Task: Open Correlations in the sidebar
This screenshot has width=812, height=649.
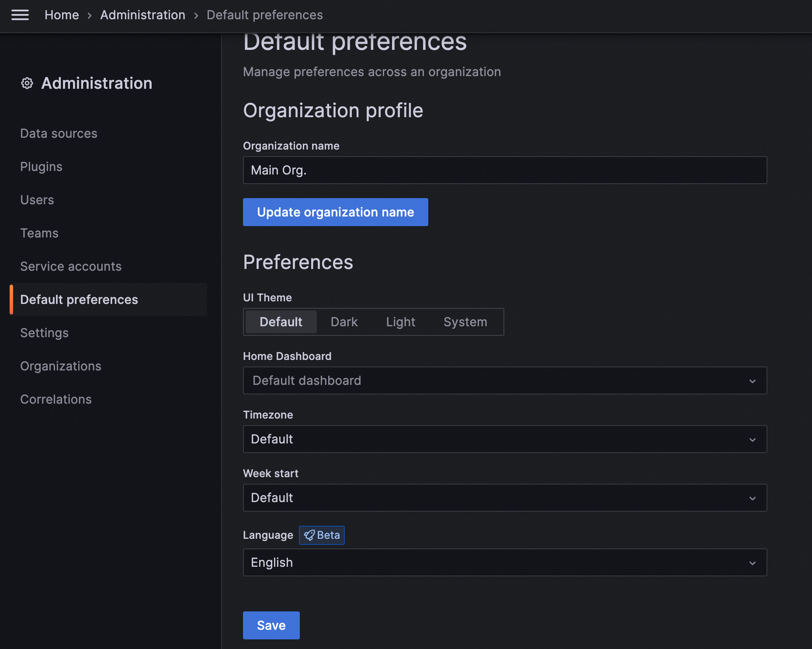Action: pyautogui.click(x=56, y=399)
